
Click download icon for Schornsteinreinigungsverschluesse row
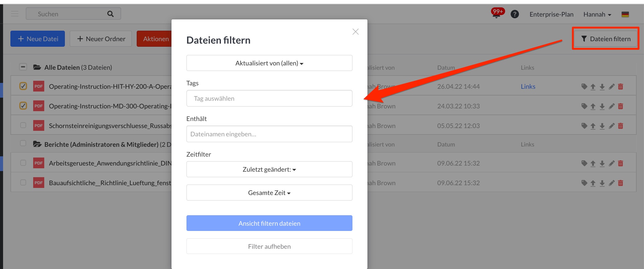602,126
